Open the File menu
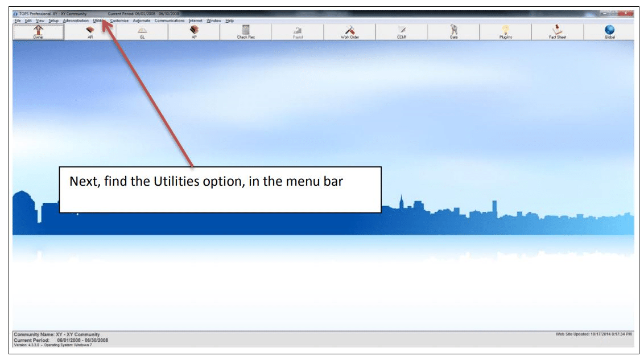 pos(17,21)
